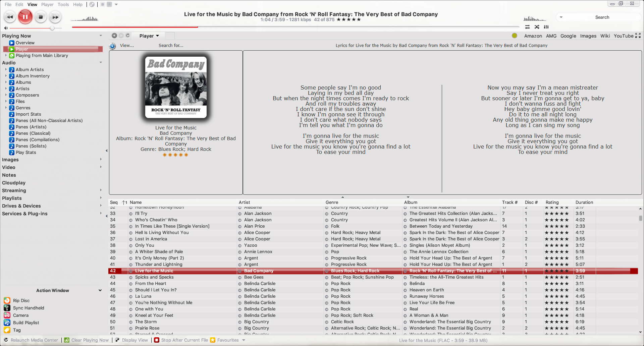Open the Wiki link

(605, 36)
